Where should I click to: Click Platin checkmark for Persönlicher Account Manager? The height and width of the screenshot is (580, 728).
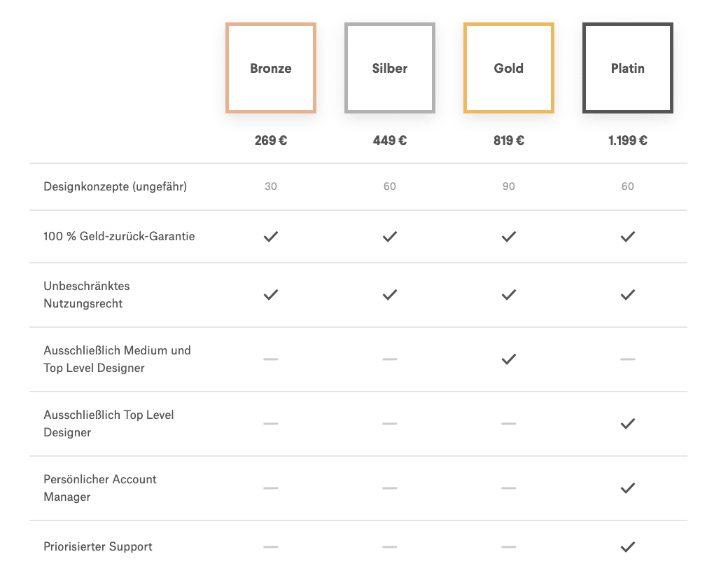[x=628, y=488]
